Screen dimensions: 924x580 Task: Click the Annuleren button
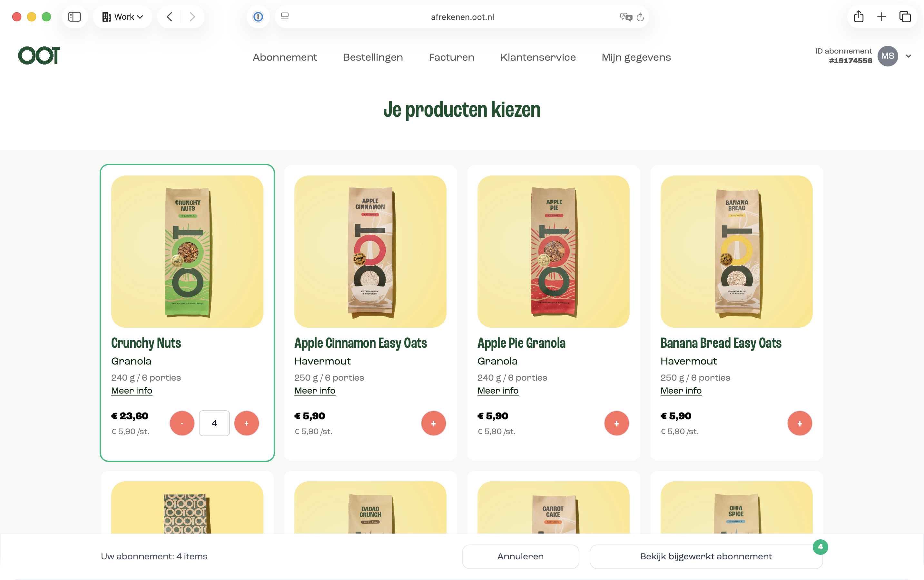[x=520, y=556]
